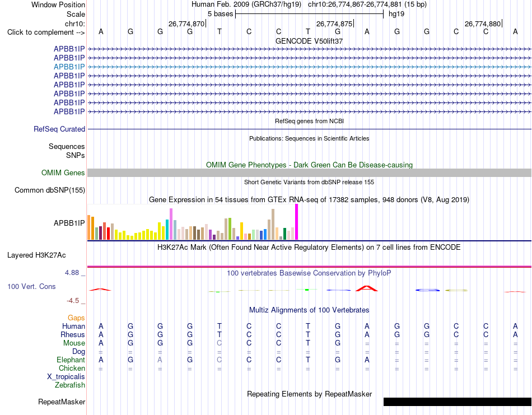Click the orange Gaps label
This screenshot has width=532, height=415.
76,318
